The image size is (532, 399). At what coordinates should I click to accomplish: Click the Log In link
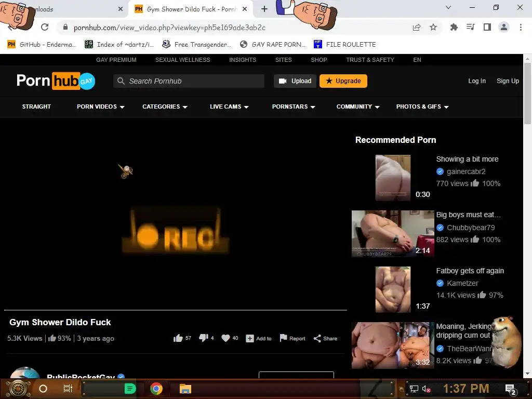[477, 81]
